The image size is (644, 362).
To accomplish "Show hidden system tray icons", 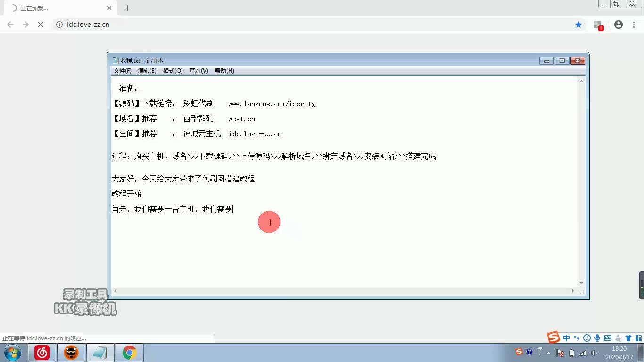I will coord(548,353).
